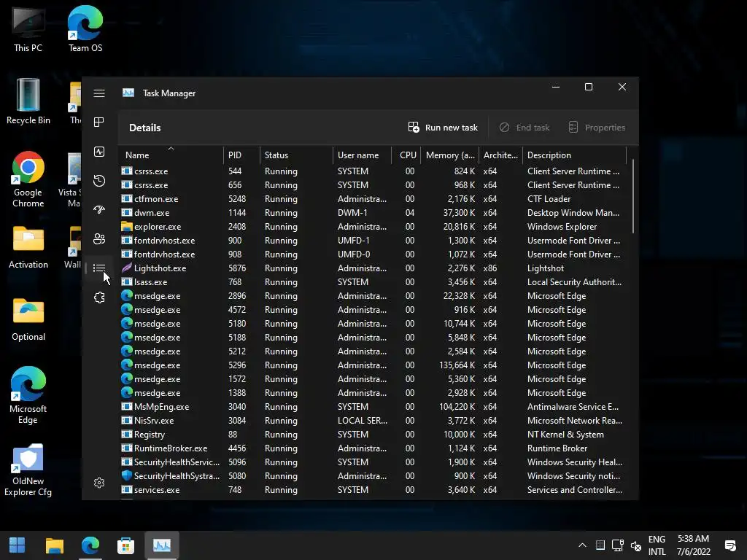This screenshot has height=560, width=747.
Task: Sort by the Name column header
Action: [x=171, y=155]
